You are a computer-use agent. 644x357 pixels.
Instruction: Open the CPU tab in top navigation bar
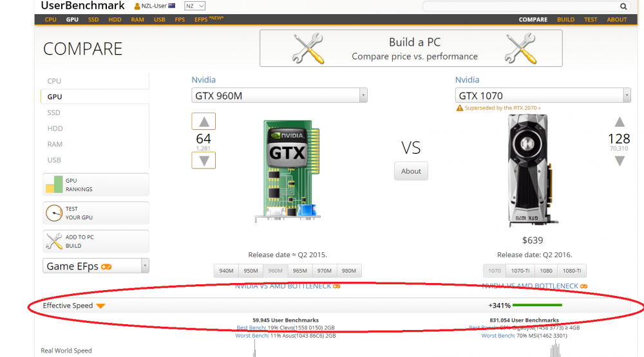pos(50,20)
